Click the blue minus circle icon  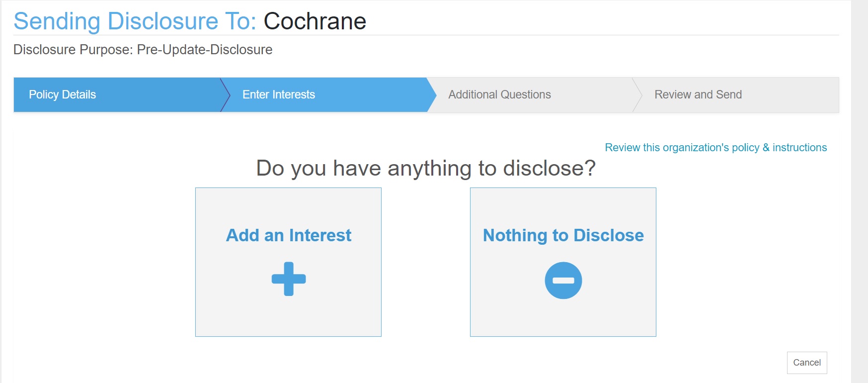(563, 281)
